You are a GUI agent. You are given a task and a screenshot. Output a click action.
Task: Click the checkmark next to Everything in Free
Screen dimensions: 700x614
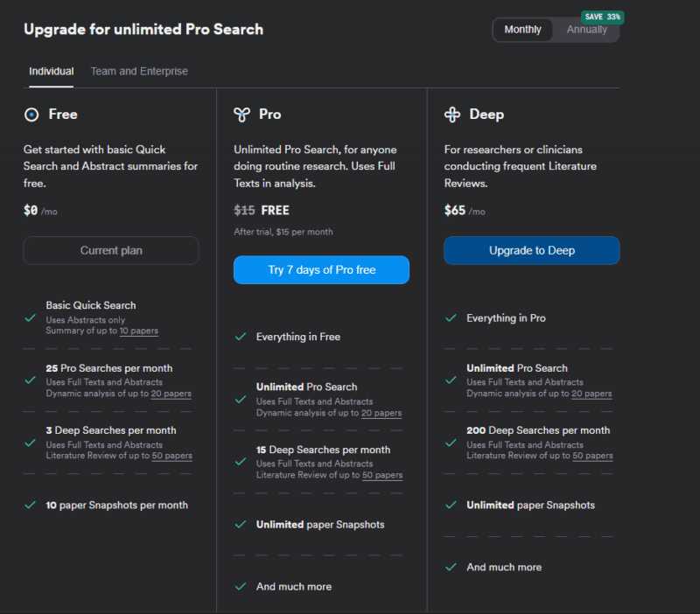pos(240,336)
